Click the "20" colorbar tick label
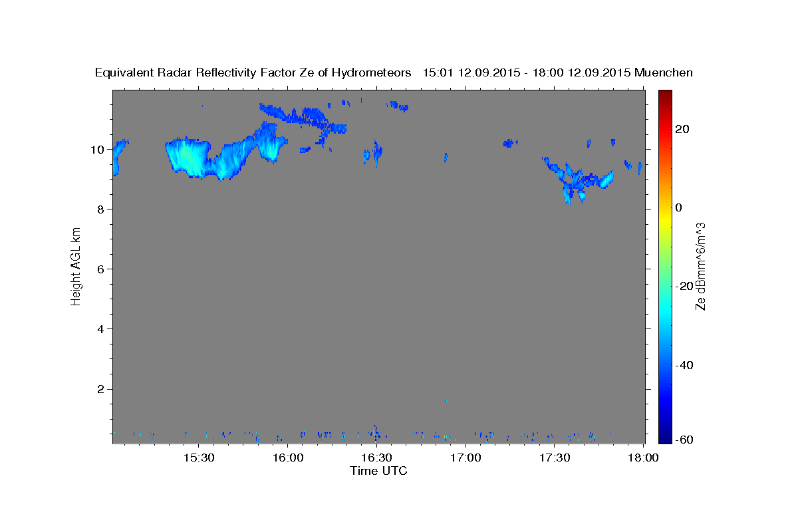The height and width of the screenshot is (532, 798). [x=682, y=129]
